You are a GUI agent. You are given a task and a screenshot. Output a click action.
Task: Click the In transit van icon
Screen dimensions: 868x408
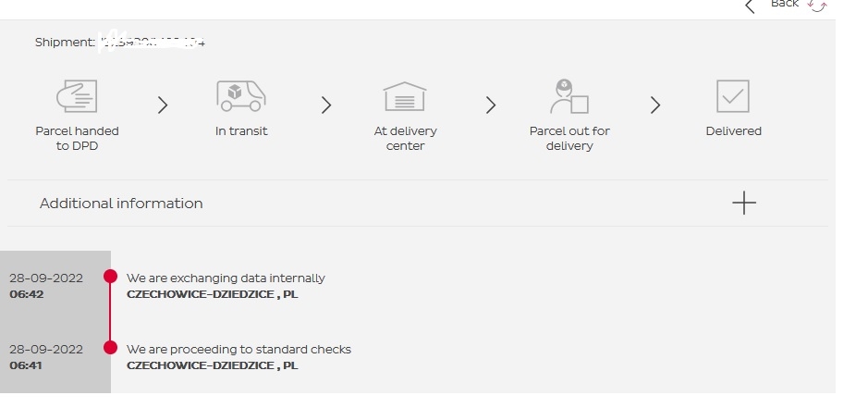[x=241, y=96]
